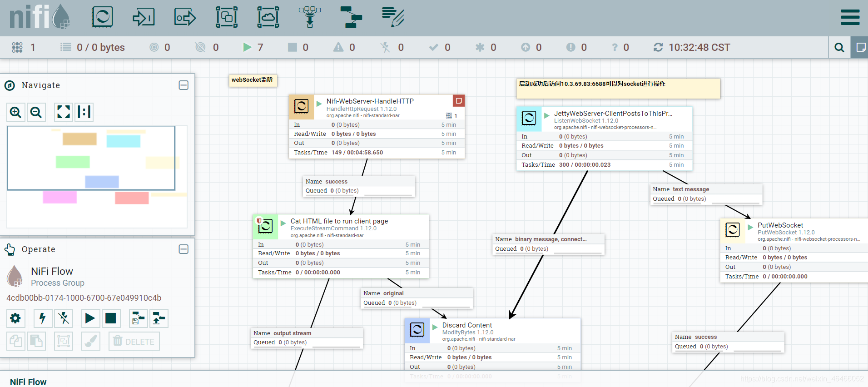The height and width of the screenshot is (387, 868).
Task: Select the text message connection
Action: click(x=706, y=194)
